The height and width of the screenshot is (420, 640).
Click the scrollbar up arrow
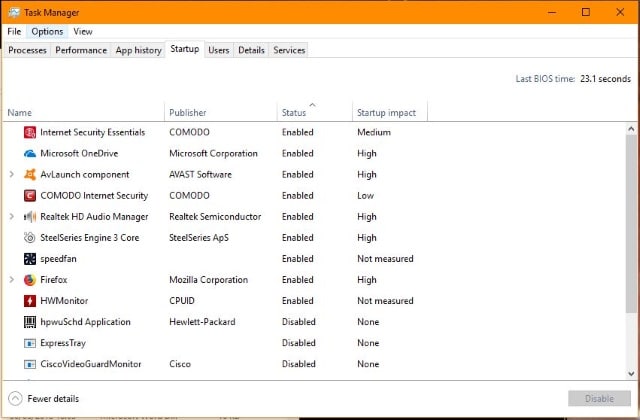(x=631, y=129)
